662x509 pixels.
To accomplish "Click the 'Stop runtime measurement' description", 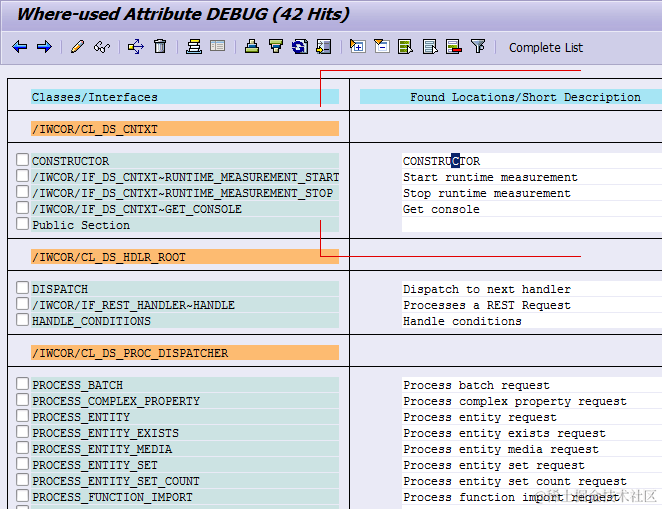I will pos(487,193).
